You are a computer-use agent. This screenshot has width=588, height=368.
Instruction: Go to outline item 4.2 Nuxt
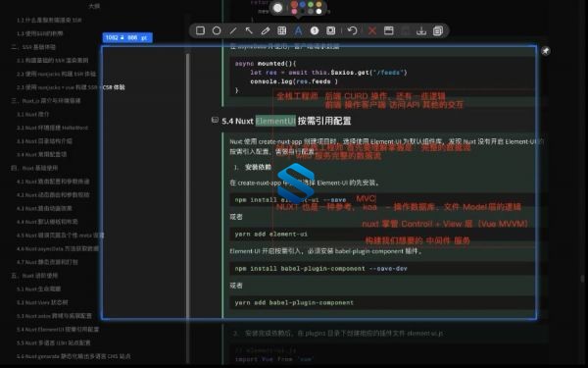pos(53,195)
